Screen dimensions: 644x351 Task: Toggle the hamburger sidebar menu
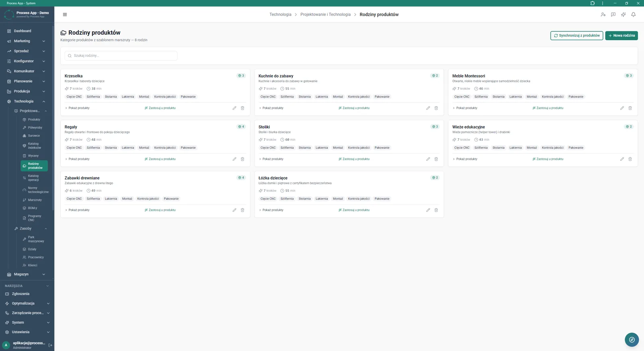65,14
